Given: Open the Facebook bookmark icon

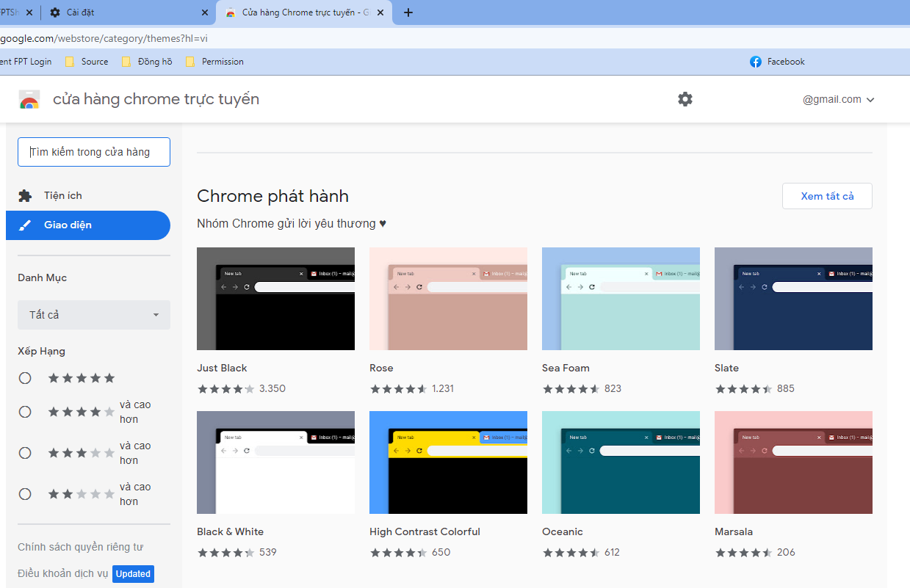Looking at the screenshot, I should point(756,62).
